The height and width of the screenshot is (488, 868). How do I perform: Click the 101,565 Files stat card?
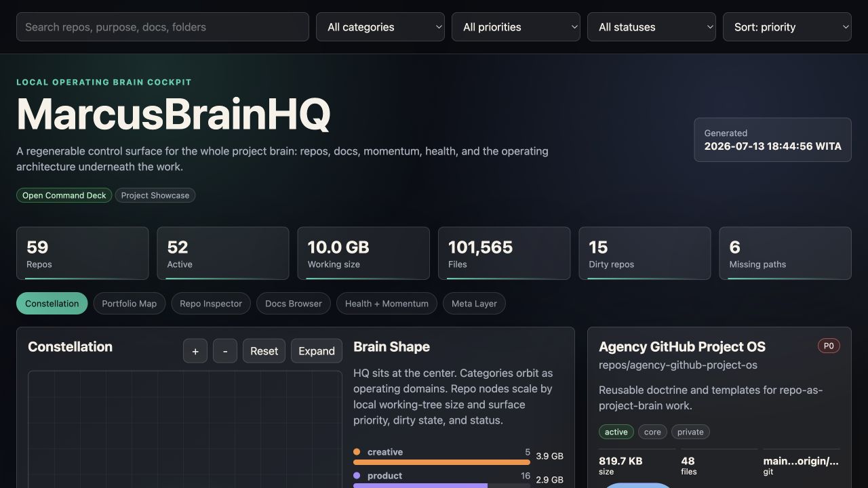coord(504,253)
